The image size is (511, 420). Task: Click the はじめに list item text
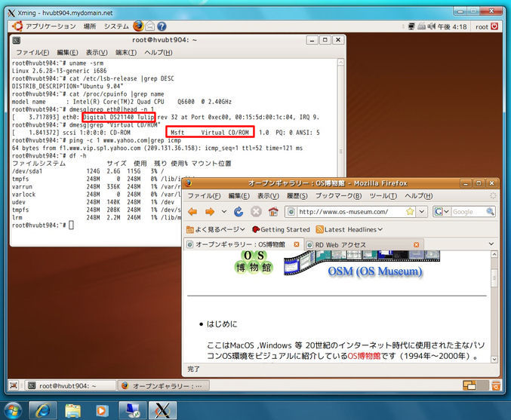222,324
